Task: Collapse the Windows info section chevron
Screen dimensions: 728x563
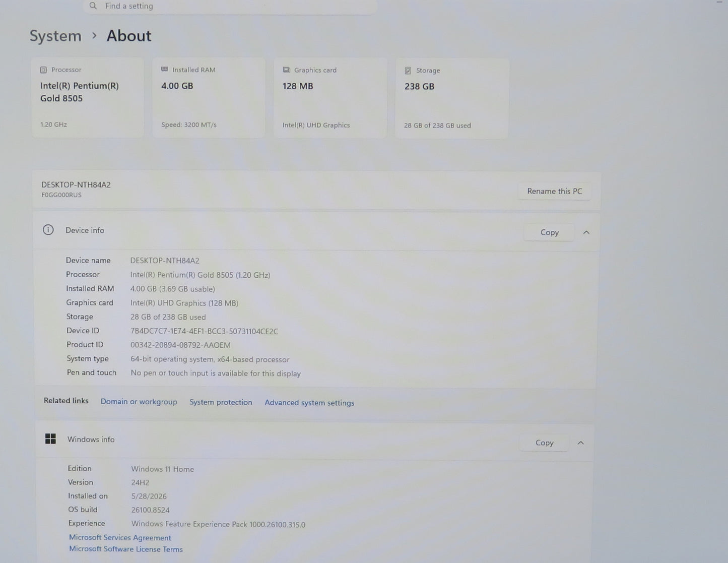Action: (x=580, y=443)
